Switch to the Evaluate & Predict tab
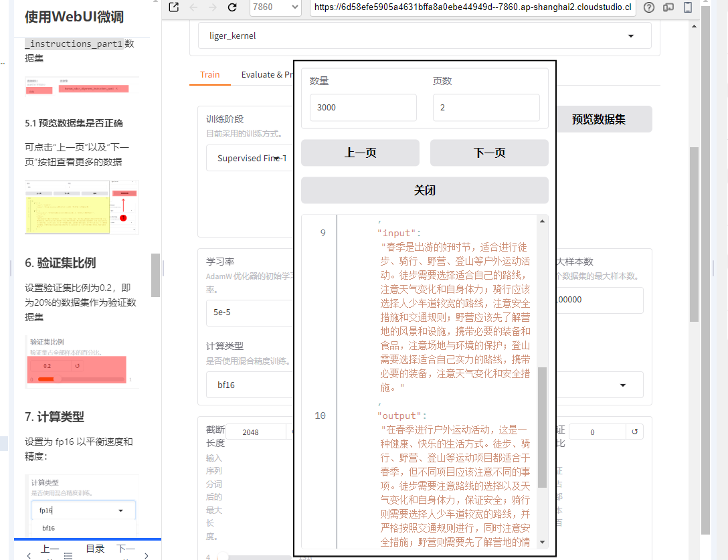 [268, 75]
